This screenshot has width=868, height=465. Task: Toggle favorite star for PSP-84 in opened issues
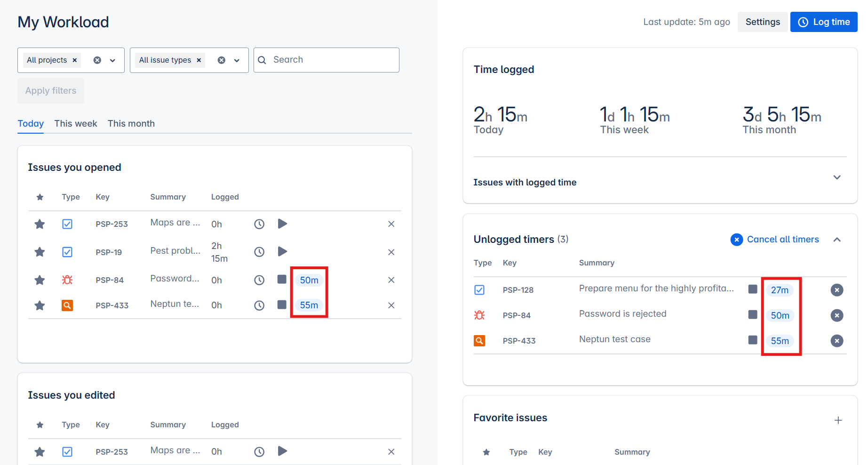(x=40, y=280)
